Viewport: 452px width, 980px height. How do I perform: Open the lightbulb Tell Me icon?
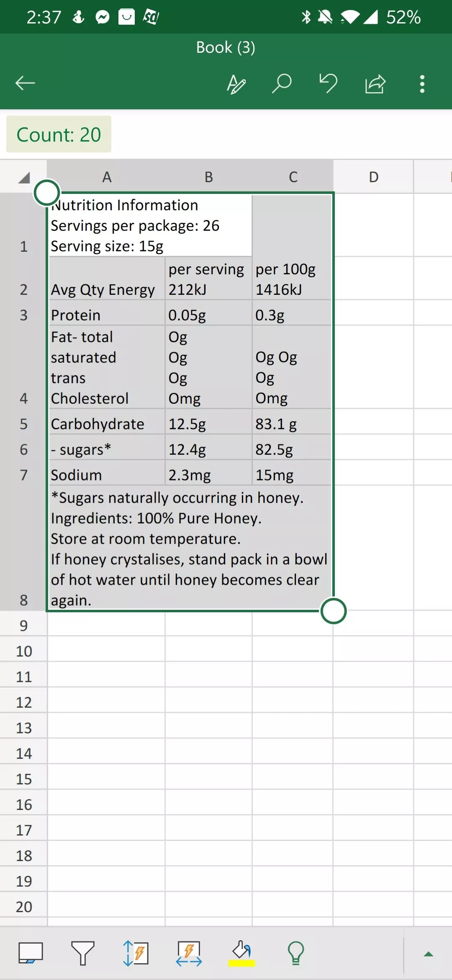[295, 953]
